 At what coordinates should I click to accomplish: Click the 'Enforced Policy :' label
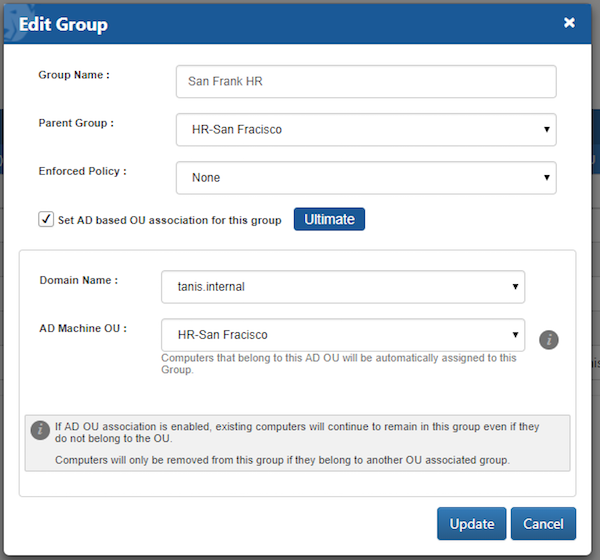pos(82,171)
